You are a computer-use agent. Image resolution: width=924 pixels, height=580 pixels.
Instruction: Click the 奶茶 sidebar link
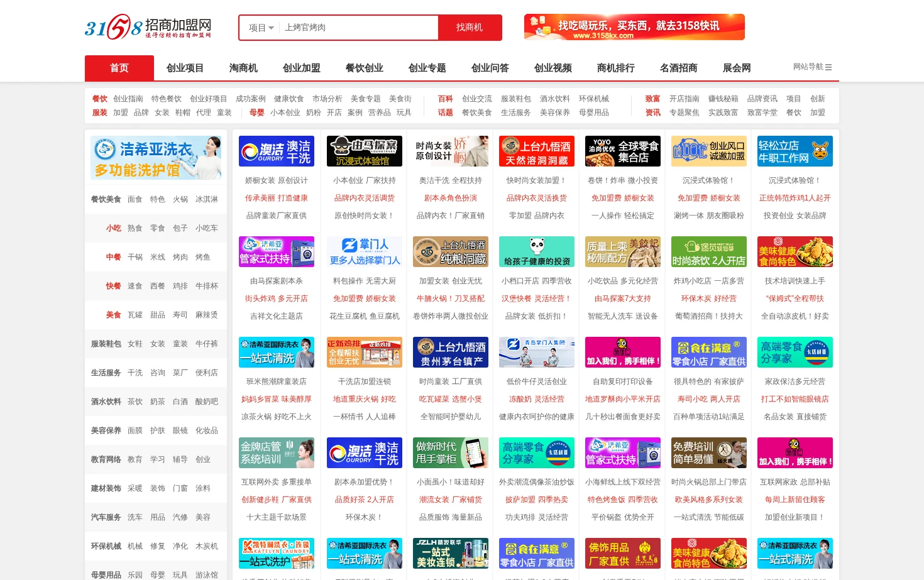pos(158,402)
